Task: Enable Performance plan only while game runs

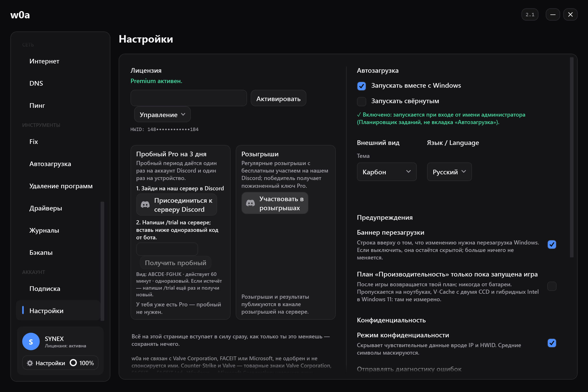Action: point(552,286)
